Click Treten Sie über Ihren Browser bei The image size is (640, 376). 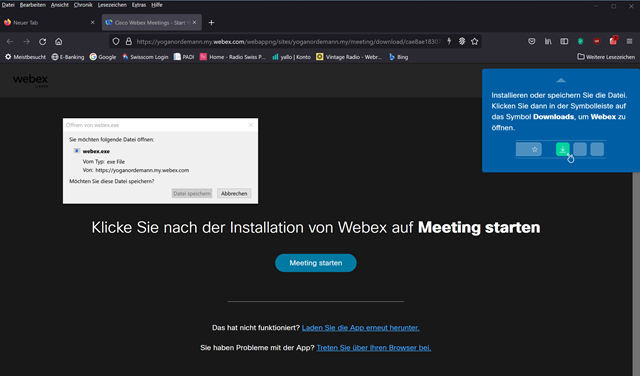(x=374, y=348)
